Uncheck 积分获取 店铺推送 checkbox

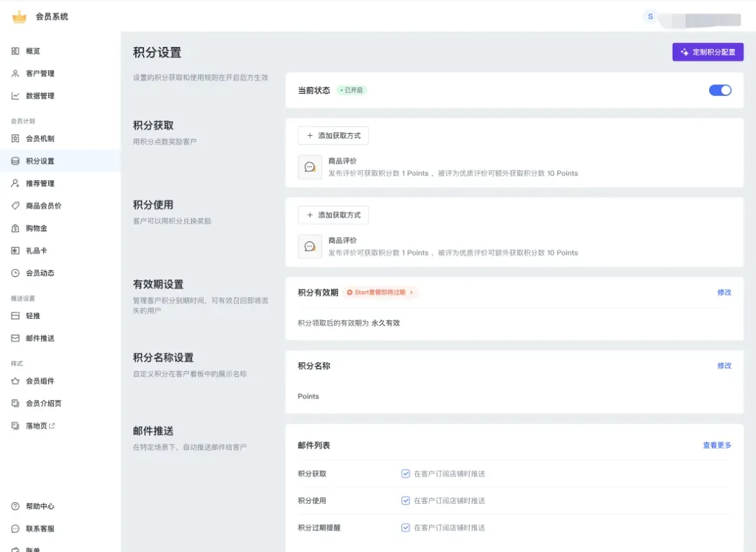406,474
